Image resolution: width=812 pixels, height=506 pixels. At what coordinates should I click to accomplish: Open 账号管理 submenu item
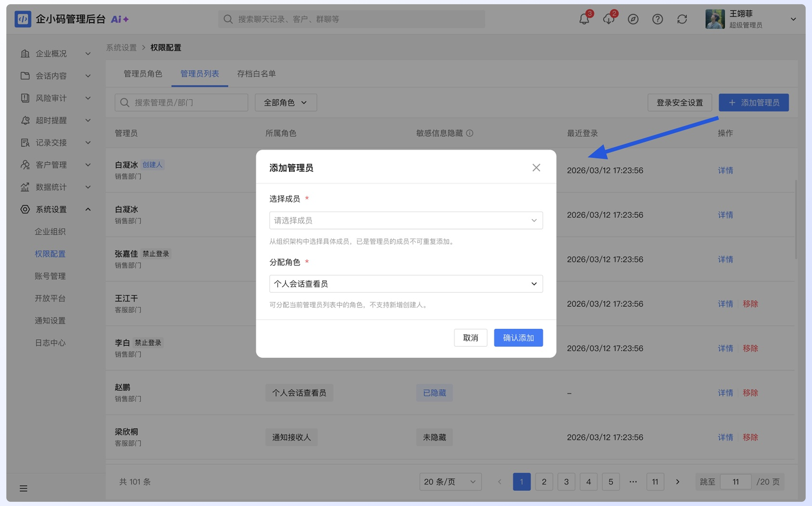50,276
